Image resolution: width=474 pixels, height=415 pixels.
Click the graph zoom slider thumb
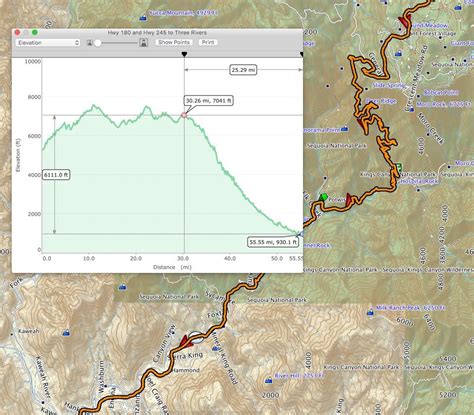tap(98, 43)
